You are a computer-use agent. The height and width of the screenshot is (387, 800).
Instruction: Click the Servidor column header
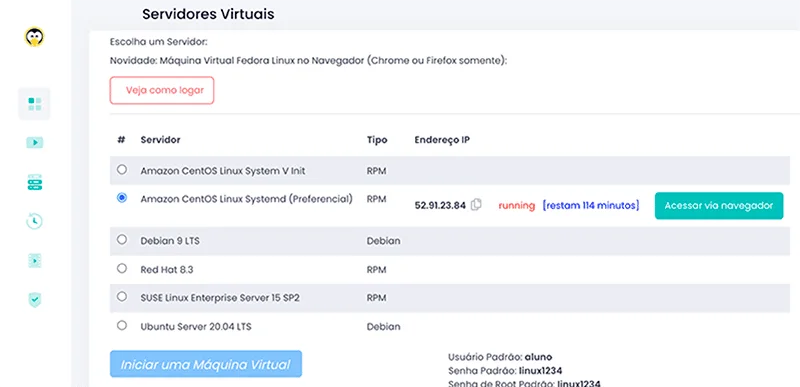pyautogui.click(x=160, y=140)
